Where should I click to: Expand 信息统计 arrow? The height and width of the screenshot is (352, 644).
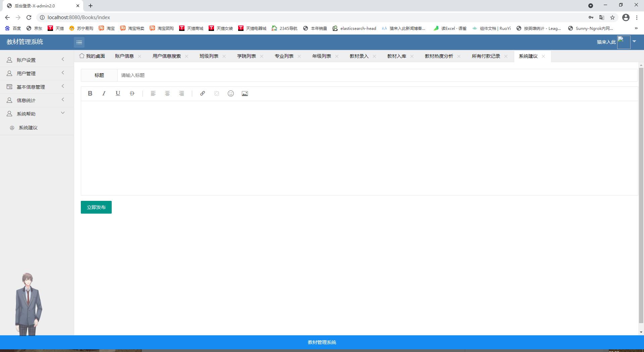[x=63, y=100]
